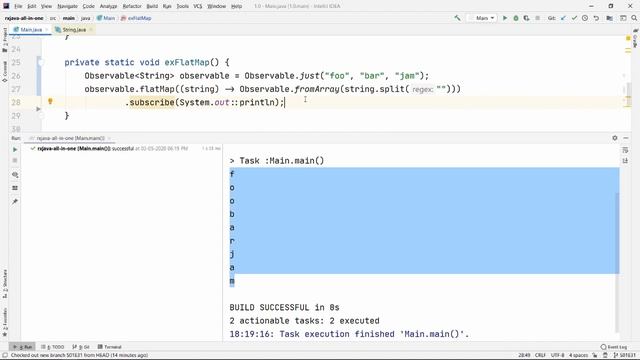Collapse exFlatMap method fold marker at line 25
Viewport: 640px width, 360px height.
[x=41, y=62]
